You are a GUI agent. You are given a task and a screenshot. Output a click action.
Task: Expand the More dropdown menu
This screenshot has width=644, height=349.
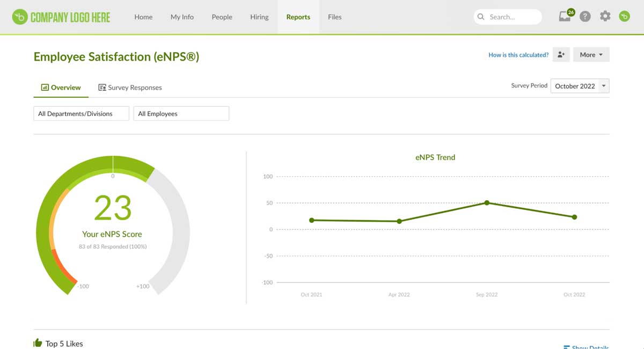pyautogui.click(x=591, y=54)
